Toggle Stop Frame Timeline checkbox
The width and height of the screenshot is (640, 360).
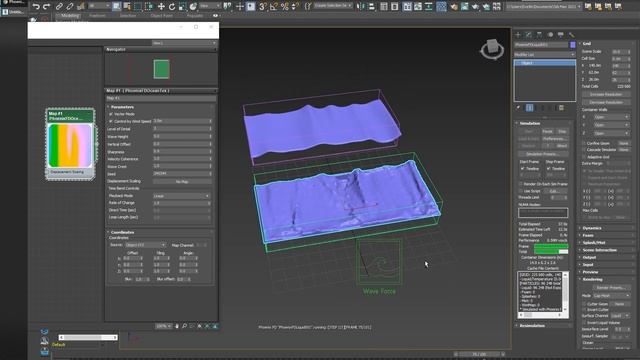coord(549,168)
